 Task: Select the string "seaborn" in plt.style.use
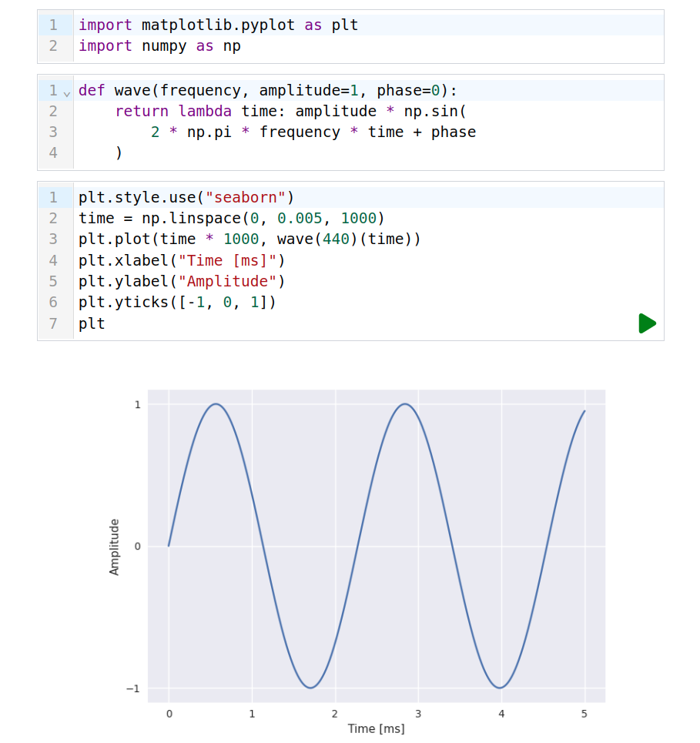(246, 197)
